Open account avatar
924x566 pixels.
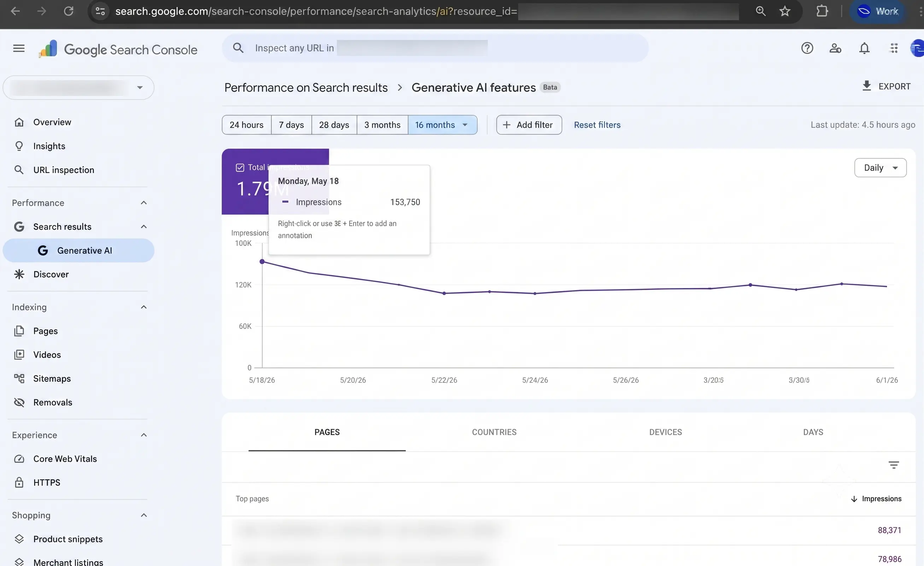917,48
